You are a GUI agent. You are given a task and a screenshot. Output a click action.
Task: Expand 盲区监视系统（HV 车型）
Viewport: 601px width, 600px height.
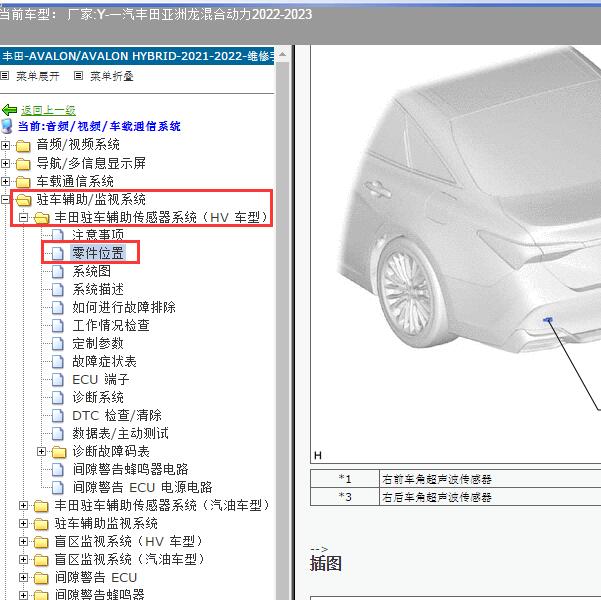(23, 542)
